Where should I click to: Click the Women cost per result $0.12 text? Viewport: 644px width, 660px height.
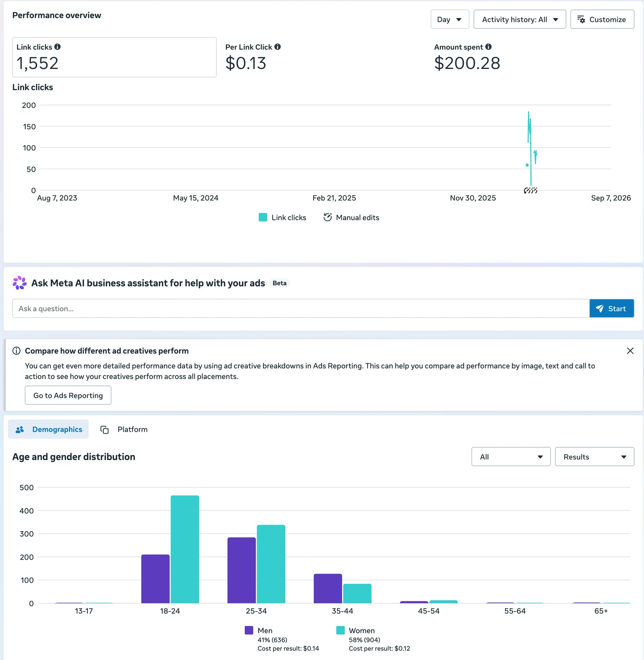(380, 649)
